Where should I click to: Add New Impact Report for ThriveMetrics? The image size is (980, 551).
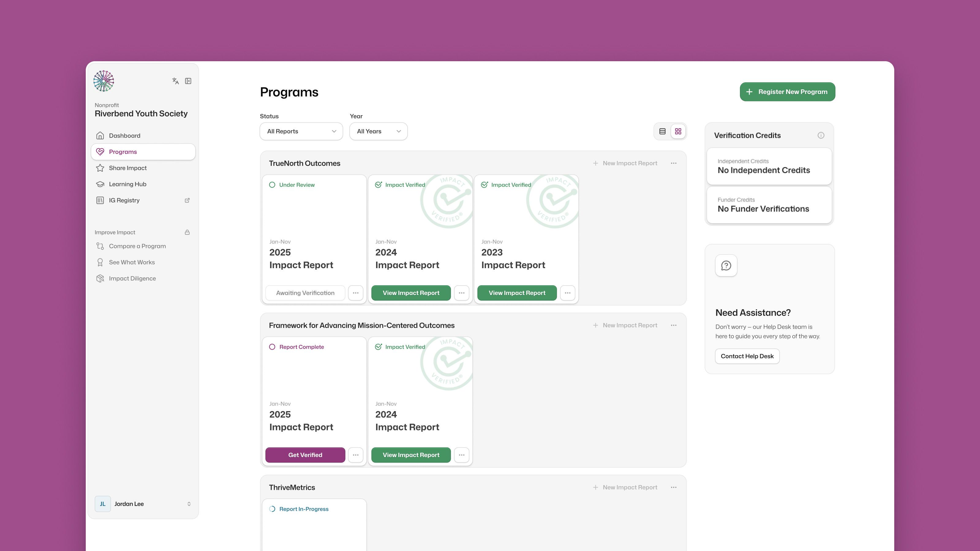625,488
